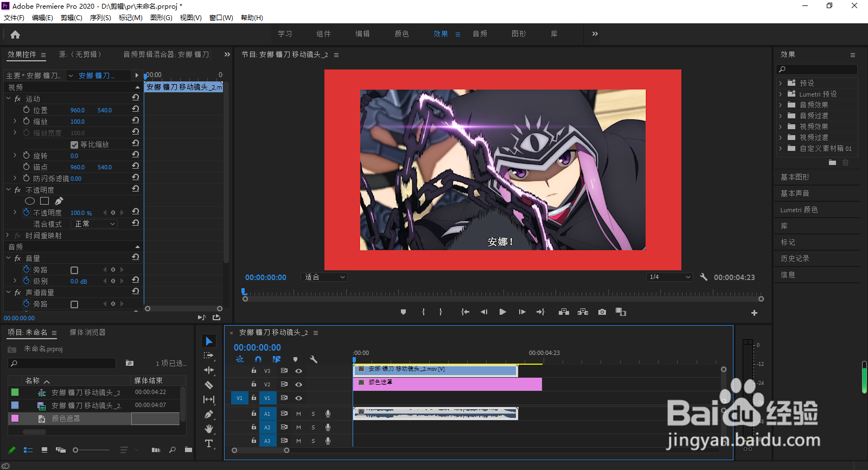This screenshot has height=470, width=868.
Task: Open the program monitor button editor plus
Action: tap(754, 313)
